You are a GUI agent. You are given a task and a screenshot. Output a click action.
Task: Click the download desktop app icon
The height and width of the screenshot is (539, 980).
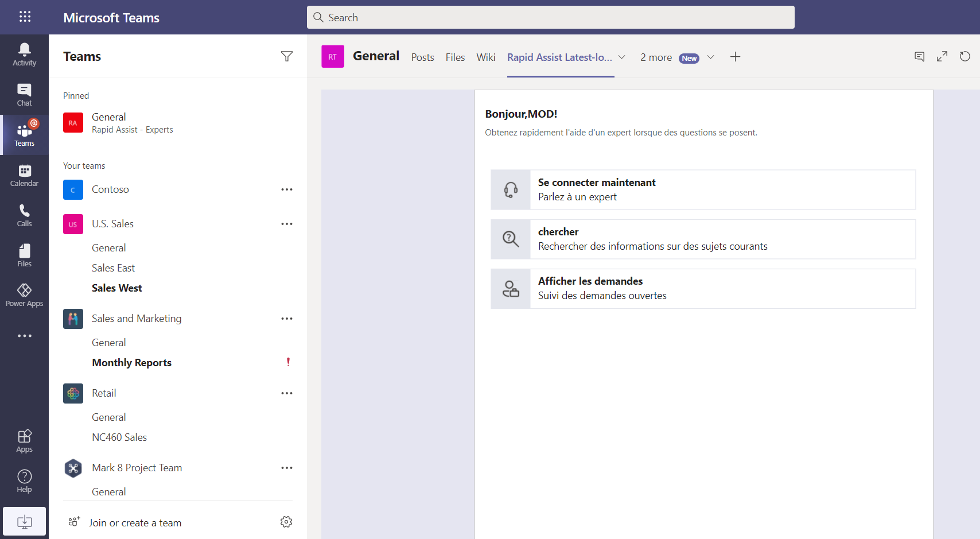pos(24,521)
